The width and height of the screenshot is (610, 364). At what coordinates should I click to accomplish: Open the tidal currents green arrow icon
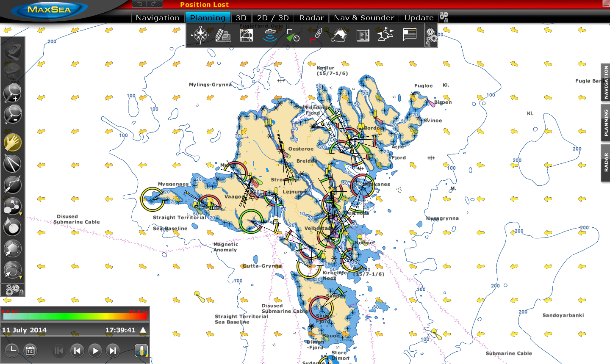coord(293,35)
